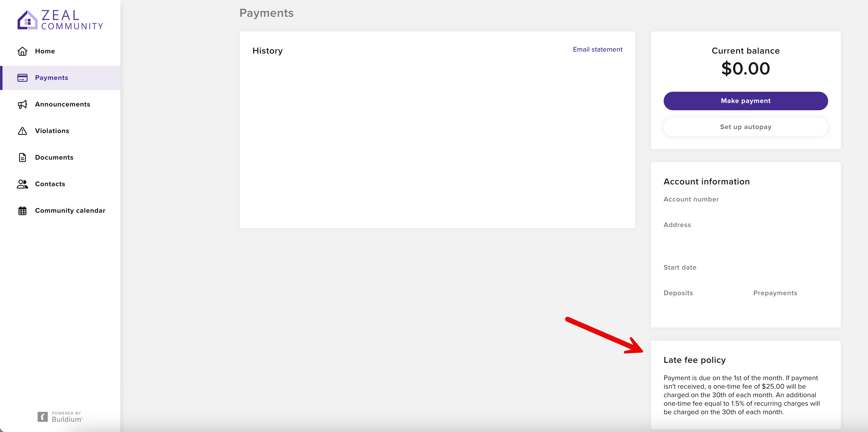Click the Violations warning triangle icon
Image resolution: width=868 pixels, height=432 pixels.
tap(22, 131)
